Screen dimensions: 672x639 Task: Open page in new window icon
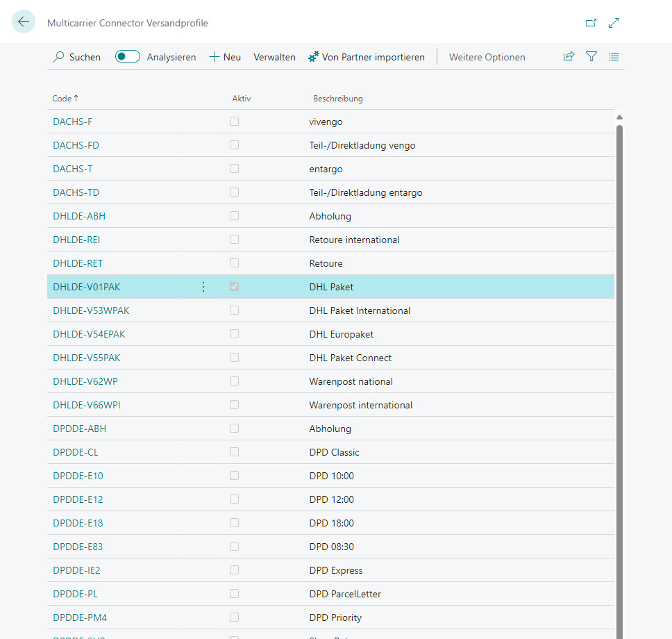point(591,23)
